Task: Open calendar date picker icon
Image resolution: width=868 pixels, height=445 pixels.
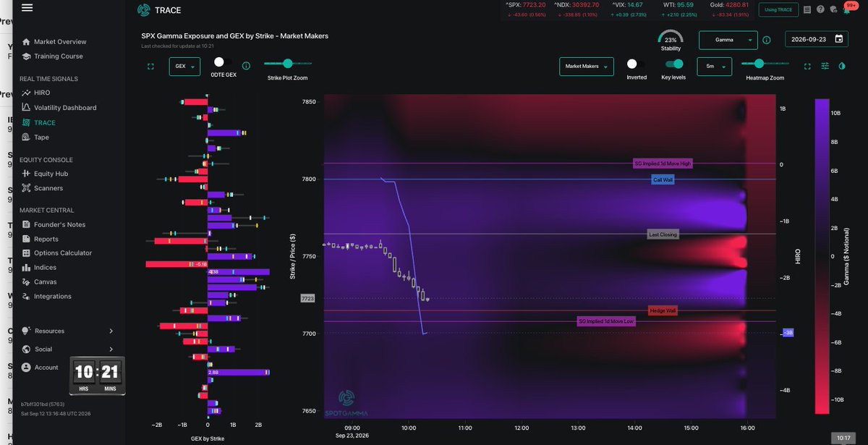Action: pyautogui.click(x=839, y=40)
